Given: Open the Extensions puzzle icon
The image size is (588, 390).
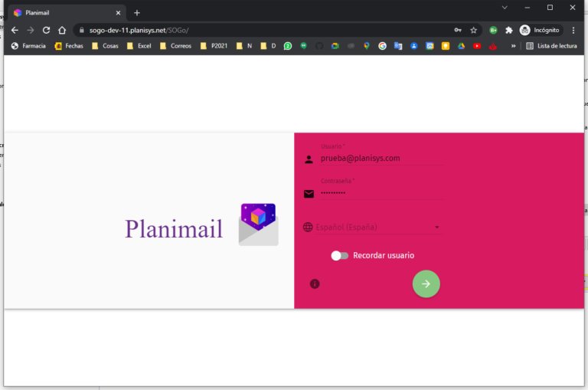Looking at the screenshot, I should click(508, 30).
